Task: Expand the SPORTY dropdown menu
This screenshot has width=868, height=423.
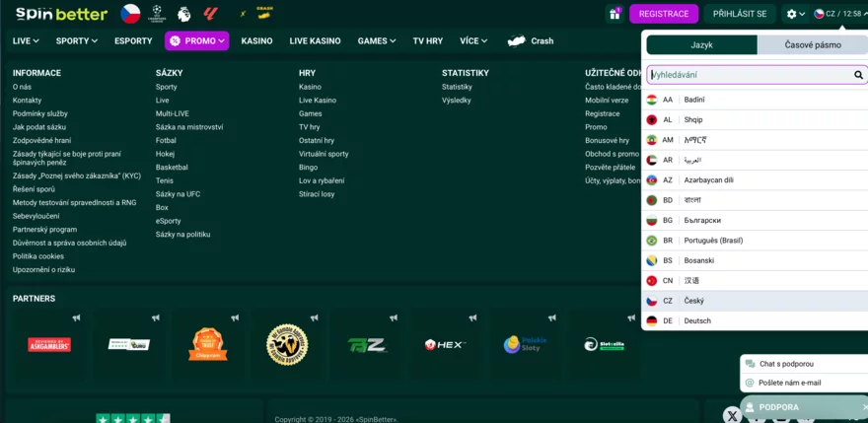Action: pyautogui.click(x=77, y=41)
